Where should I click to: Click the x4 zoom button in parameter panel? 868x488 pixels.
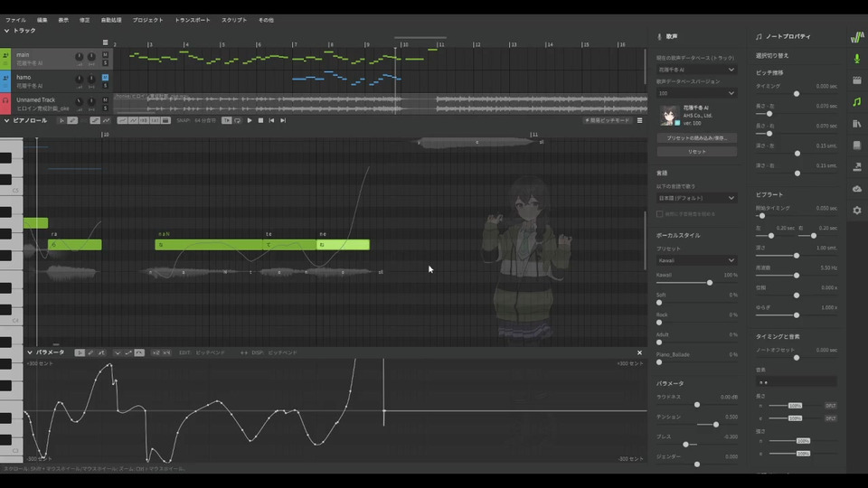coord(166,352)
